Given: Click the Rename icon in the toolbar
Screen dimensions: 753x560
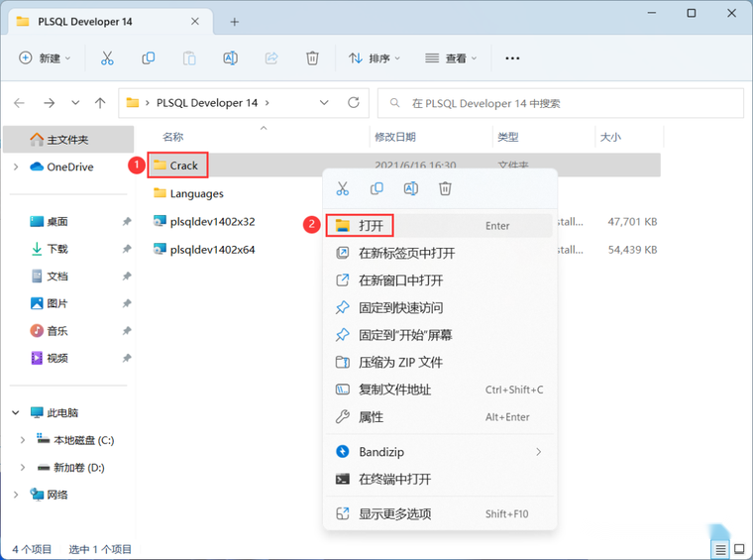Looking at the screenshot, I should point(230,58).
